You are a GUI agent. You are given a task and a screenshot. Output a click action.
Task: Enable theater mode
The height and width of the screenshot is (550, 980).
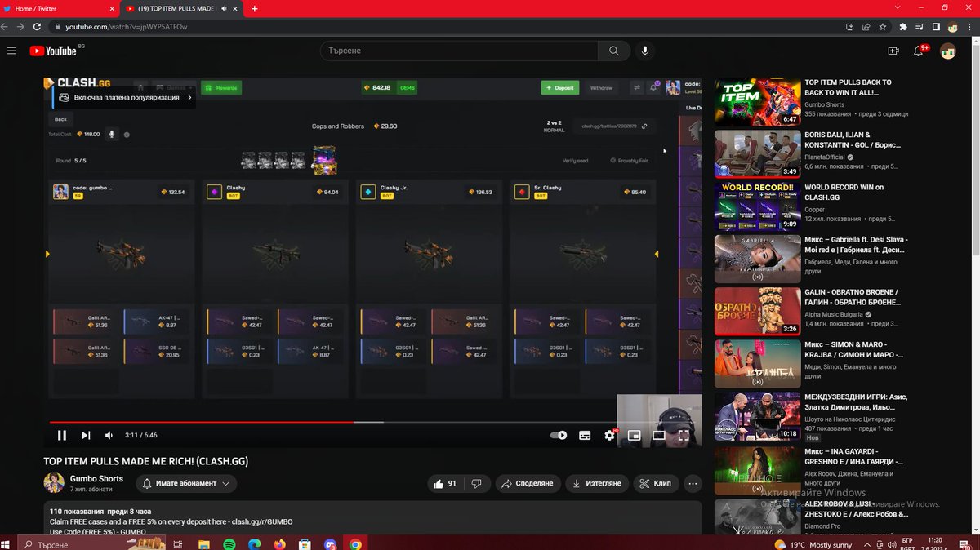(658, 436)
